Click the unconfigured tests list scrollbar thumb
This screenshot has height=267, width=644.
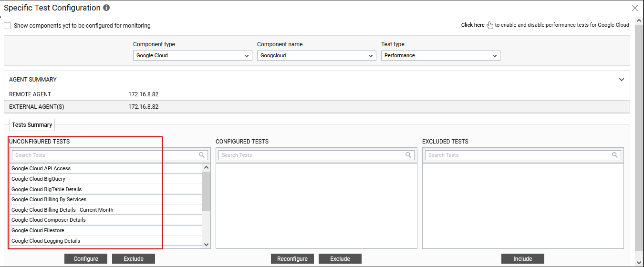(x=207, y=191)
